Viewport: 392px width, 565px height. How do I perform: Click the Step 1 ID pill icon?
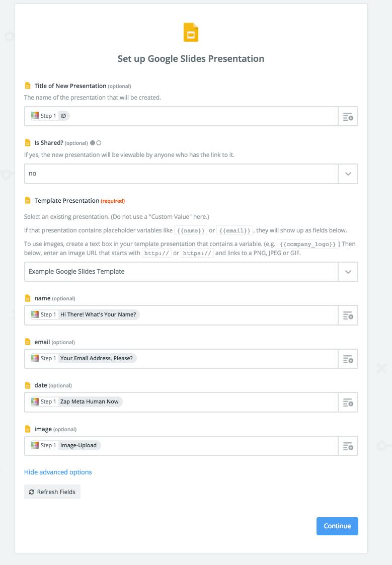point(35,116)
